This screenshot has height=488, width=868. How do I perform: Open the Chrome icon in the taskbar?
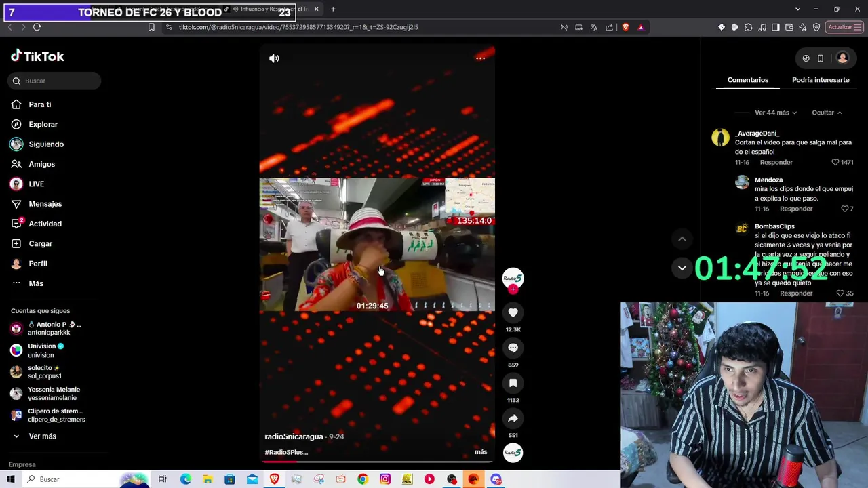pyautogui.click(x=363, y=479)
